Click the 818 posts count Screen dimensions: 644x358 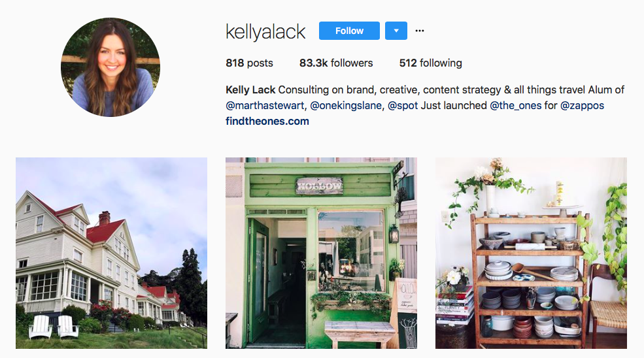click(249, 63)
